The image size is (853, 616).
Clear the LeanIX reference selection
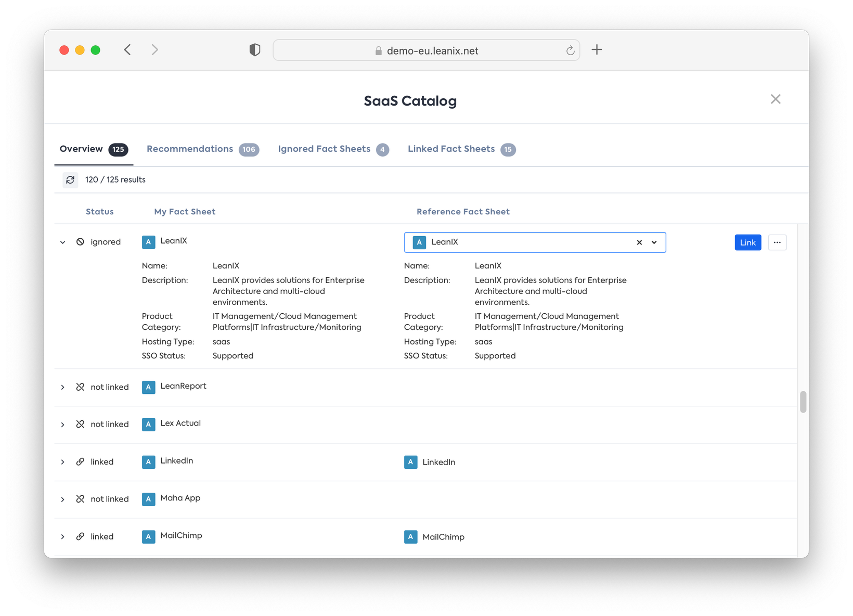coord(639,242)
